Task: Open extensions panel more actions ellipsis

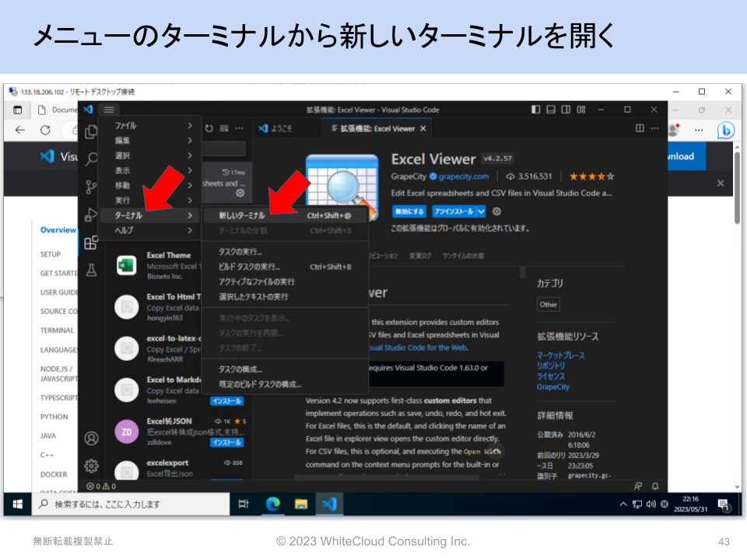Action: coord(239,128)
